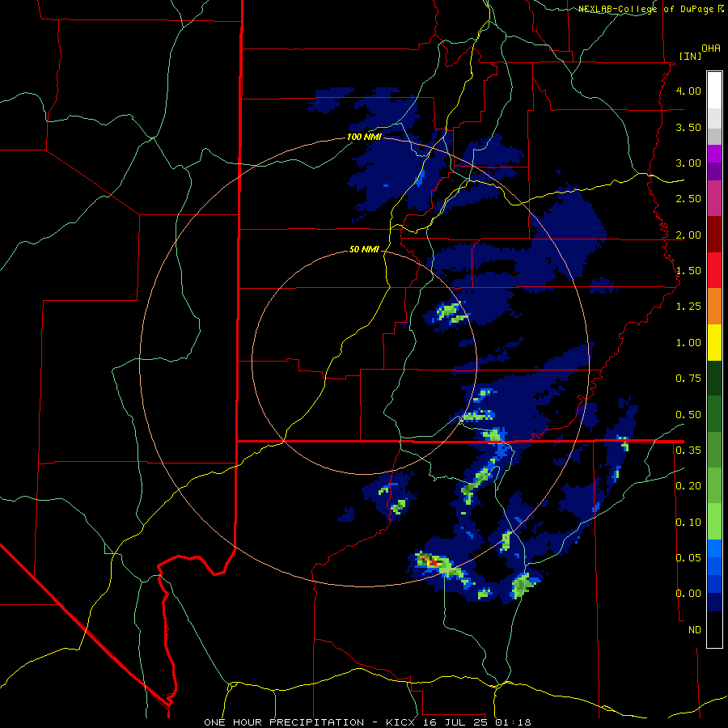Click the 0.75 legend value
Image resolution: width=728 pixels, height=728 pixels.
coord(688,379)
